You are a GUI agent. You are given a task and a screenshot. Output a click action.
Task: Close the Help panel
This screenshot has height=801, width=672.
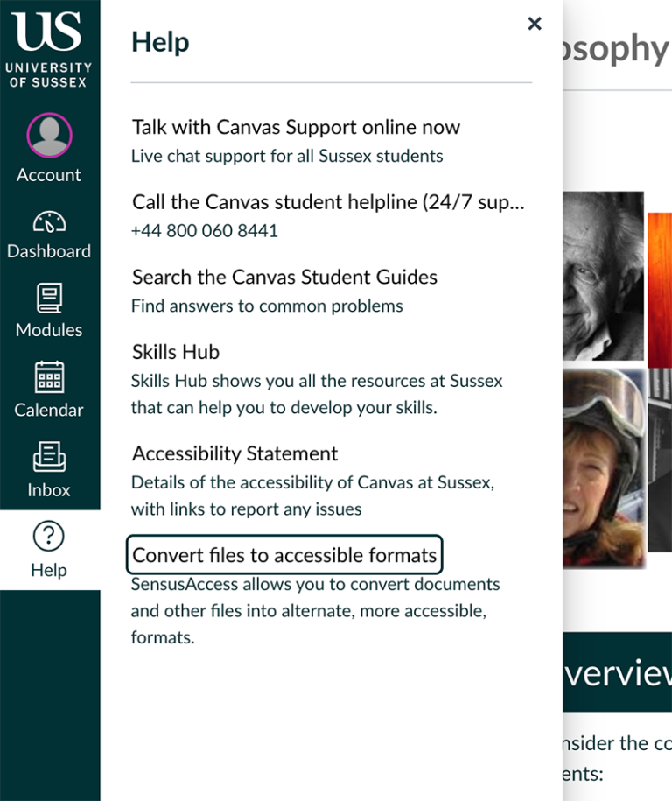[535, 24]
